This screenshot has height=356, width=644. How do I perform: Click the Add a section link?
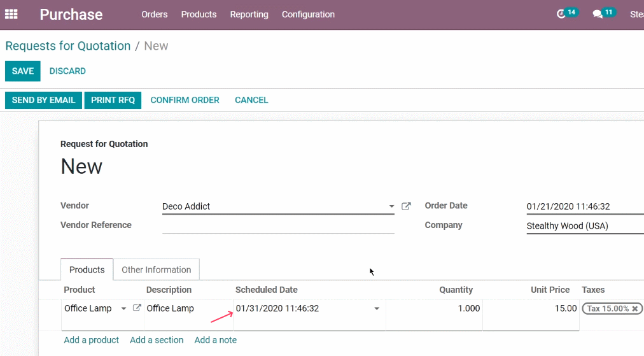pyautogui.click(x=157, y=340)
